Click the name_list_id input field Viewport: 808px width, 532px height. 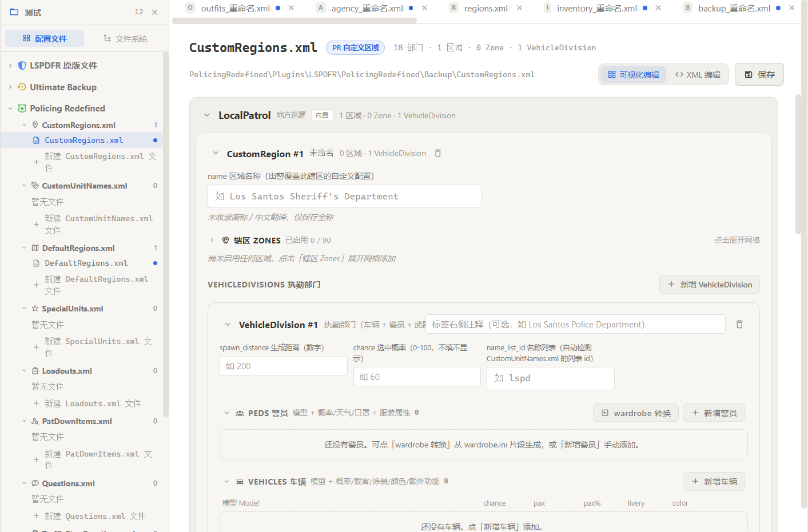point(551,378)
